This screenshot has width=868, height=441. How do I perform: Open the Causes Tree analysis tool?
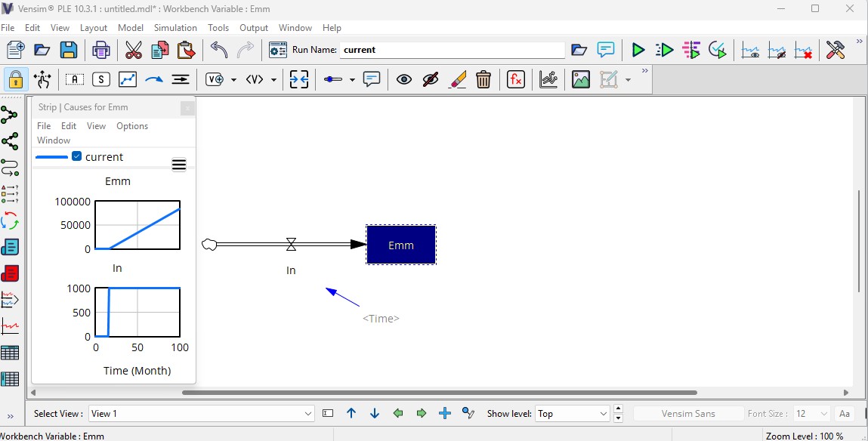click(x=9, y=115)
